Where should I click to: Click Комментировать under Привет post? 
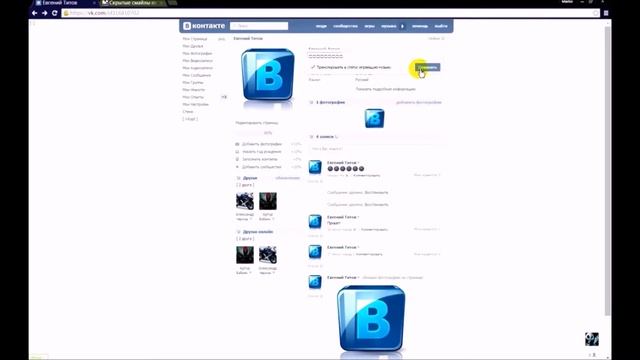click(x=374, y=230)
